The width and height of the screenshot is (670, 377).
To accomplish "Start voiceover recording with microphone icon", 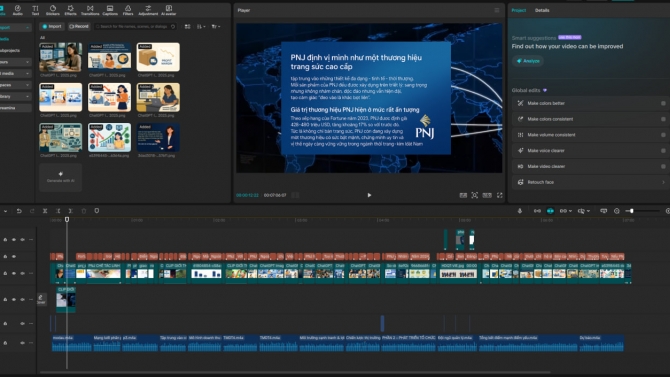I will [x=520, y=211].
